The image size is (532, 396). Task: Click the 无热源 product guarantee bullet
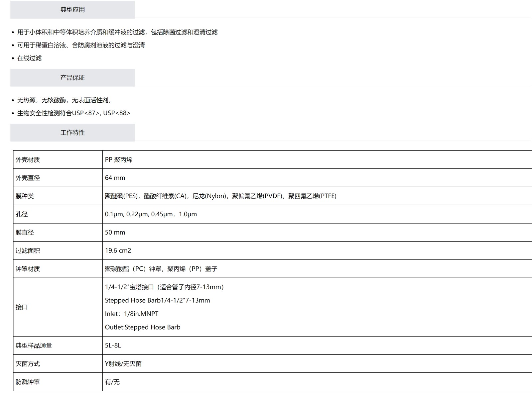[64, 100]
